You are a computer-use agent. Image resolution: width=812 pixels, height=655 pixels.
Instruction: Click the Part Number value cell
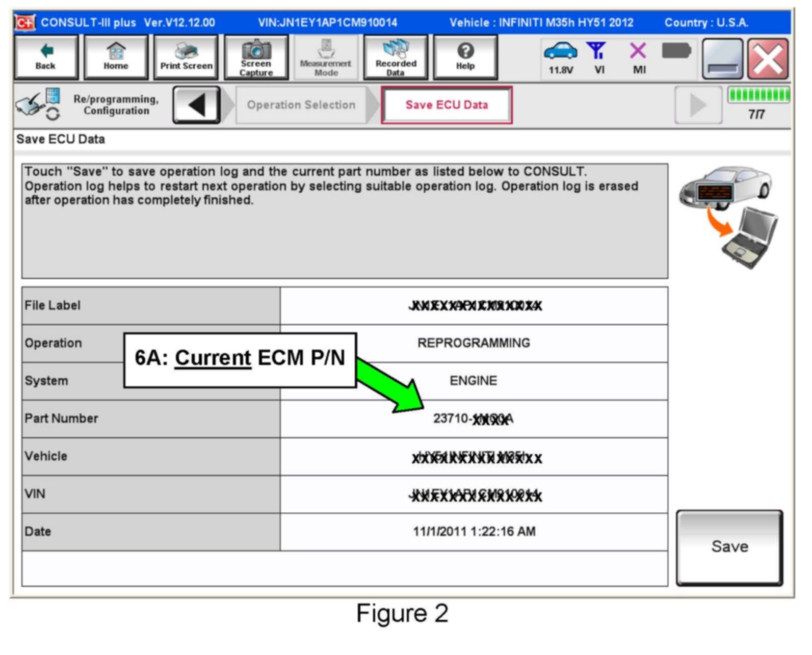coord(474,419)
